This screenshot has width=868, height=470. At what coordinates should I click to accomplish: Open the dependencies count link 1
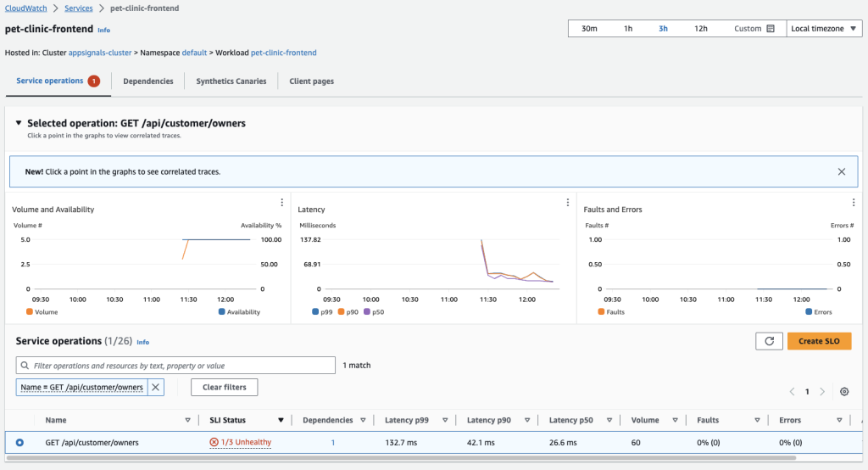[332, 442]
